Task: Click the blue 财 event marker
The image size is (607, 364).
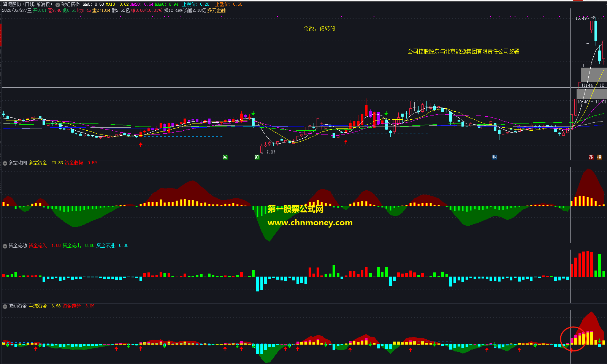Action: 494,157
